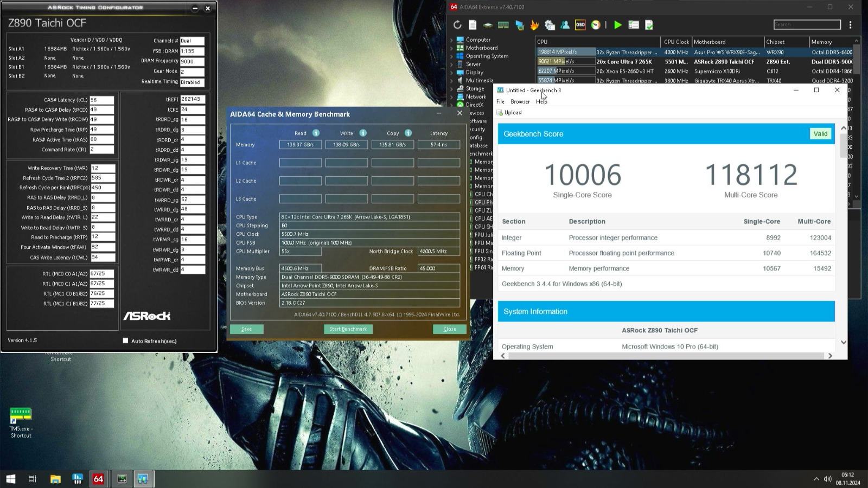The height and width of the screenshot is (488, 868).
Task: Click AIDA64 Refresh toolbar icon
Action: tap(457, 25)
